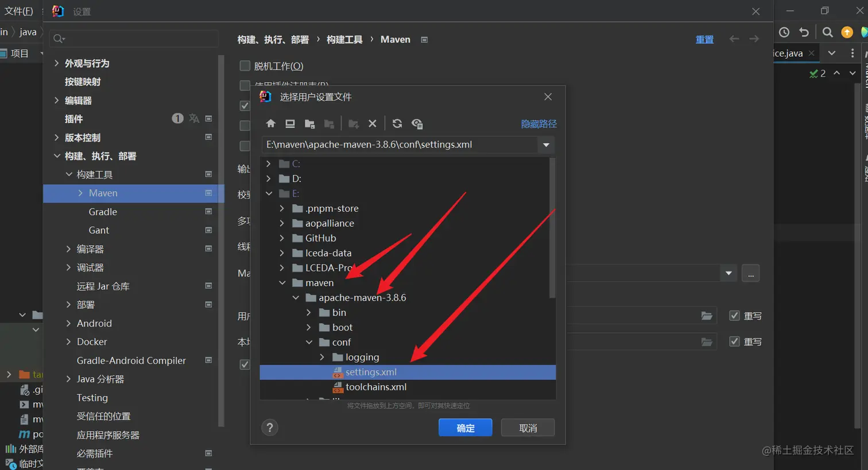Click the project-level marker icon beside the Maven breadcrumb

(424, 40)
